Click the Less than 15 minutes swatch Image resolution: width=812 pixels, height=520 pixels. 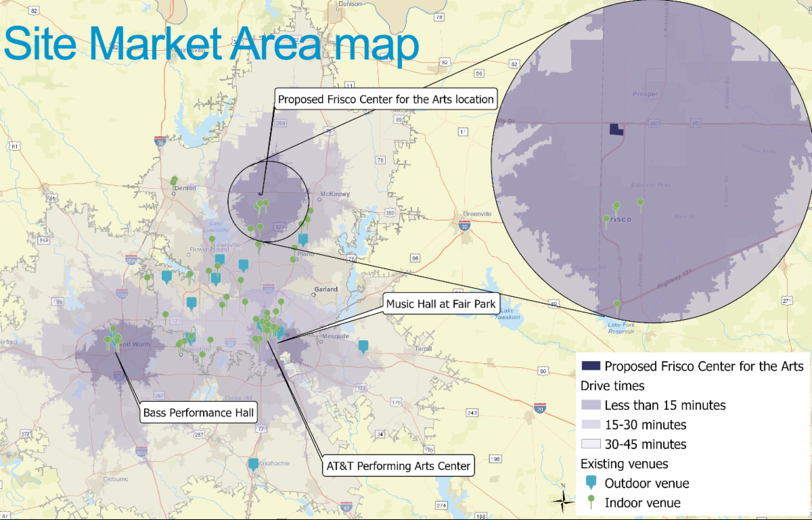click(591, 405)
